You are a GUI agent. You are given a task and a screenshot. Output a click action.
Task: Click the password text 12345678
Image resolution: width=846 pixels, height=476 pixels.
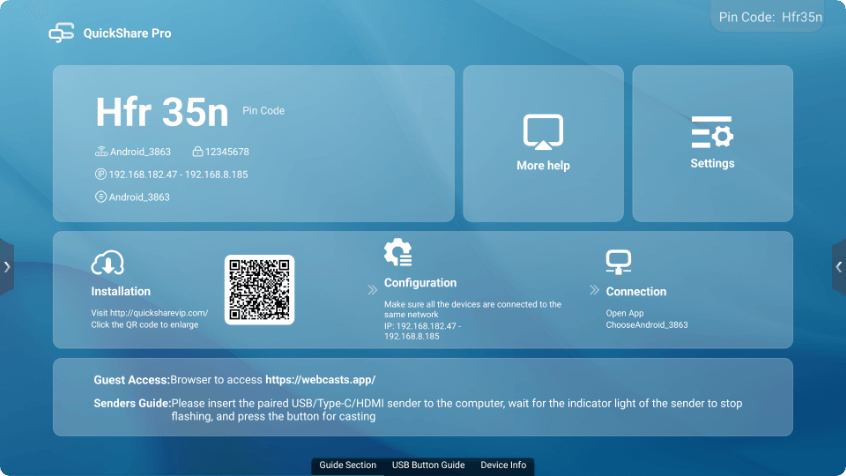pos(227,152)
